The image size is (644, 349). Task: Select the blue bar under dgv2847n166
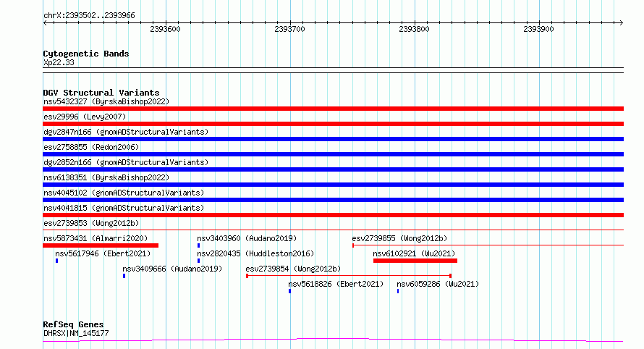click(x=333, y=139)
